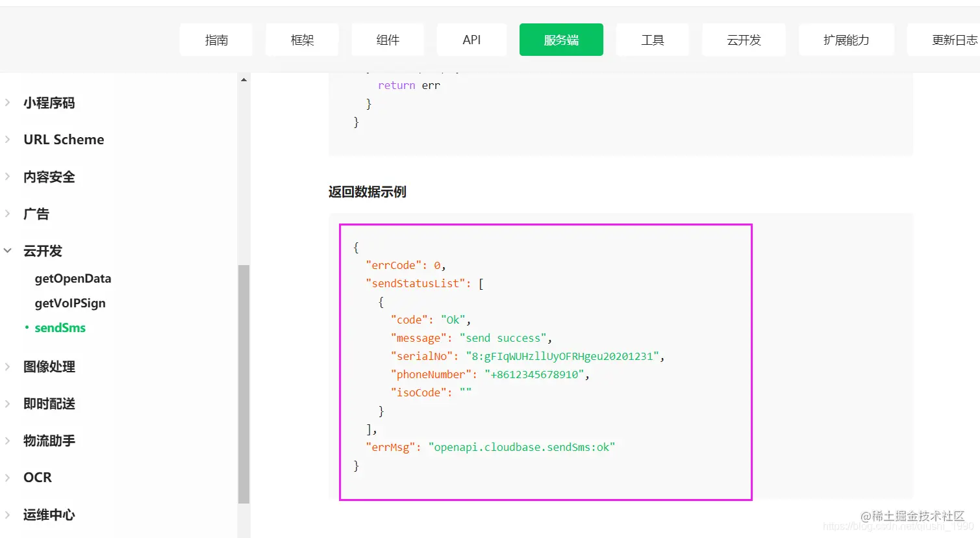Select the 服务端 tab
Screen dimensions: 980x538
click(x=561, y=40)
